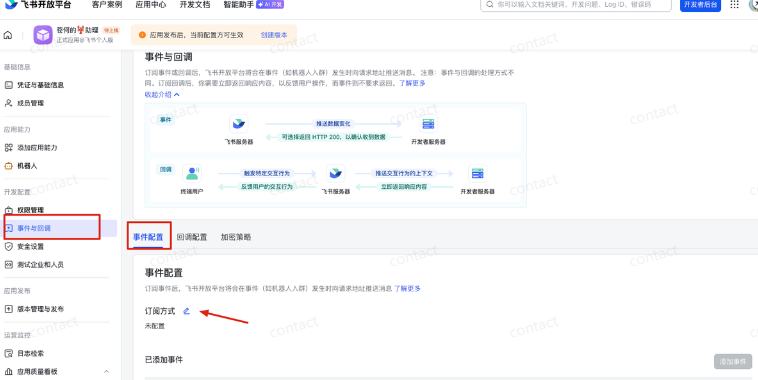
Task: Click the 版本管理与发布 upload icon
Action: pos(8,309)
